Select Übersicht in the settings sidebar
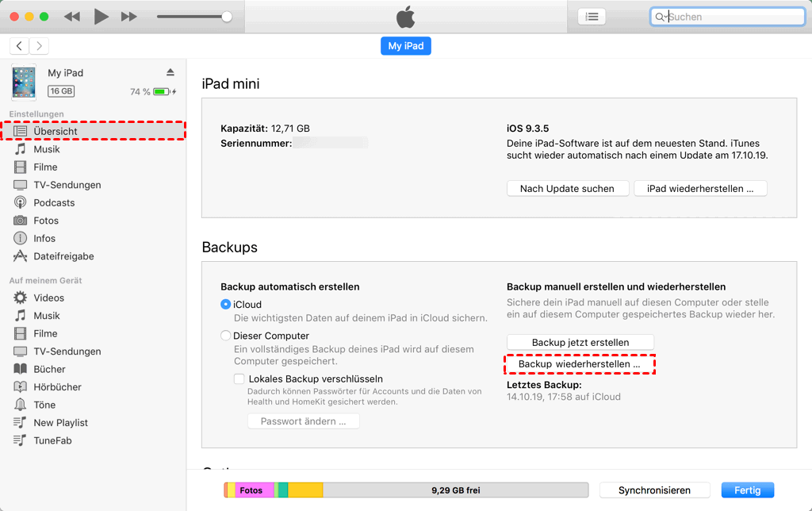 click(x=56, y=131)
